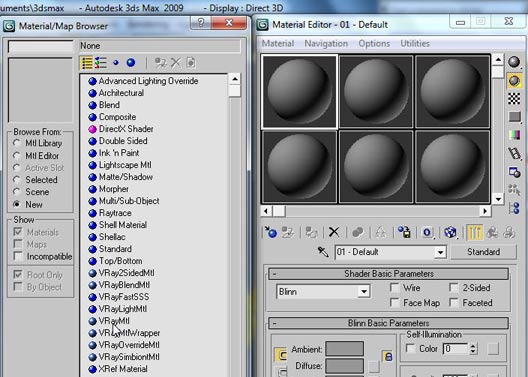Click Clear Material Library icon in browser
This screenshot has width=528, height=377.
(x=191, y=63)
